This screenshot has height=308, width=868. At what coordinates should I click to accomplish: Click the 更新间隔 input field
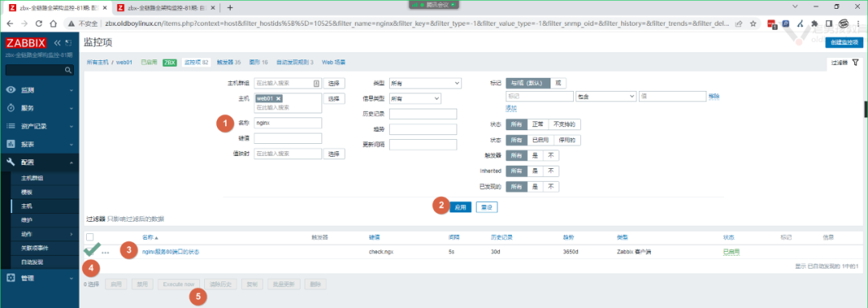(x=423, y=145)
